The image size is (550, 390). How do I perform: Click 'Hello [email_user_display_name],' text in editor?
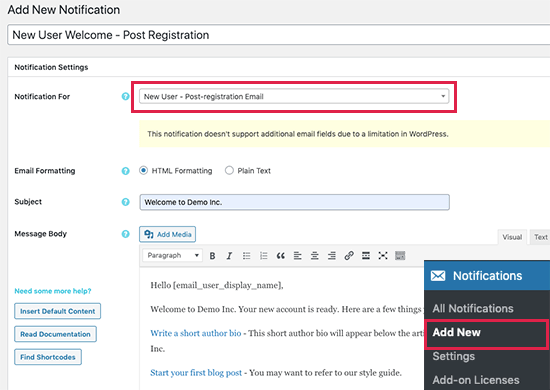click(217, 285)
